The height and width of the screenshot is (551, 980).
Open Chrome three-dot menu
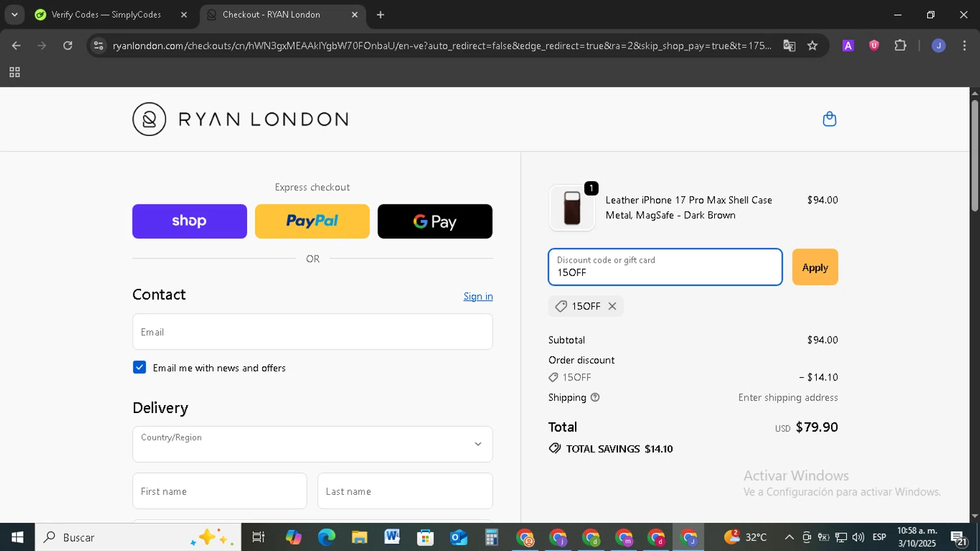coord(964,46)
